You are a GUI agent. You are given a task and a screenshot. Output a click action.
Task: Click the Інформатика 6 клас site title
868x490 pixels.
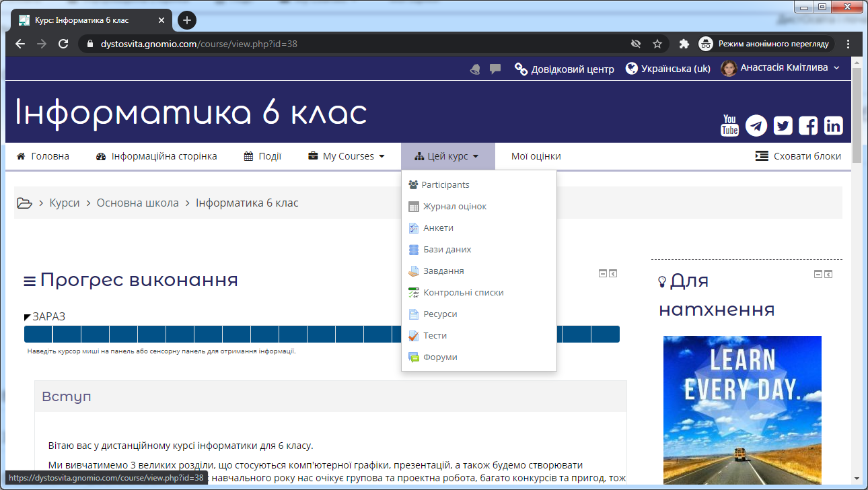tap(191, 112)
